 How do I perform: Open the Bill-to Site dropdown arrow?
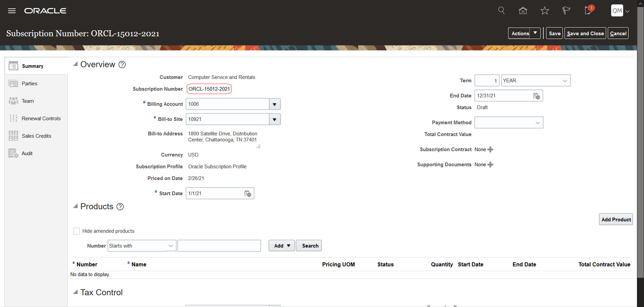pyautogui.click(x=275, y=119)
